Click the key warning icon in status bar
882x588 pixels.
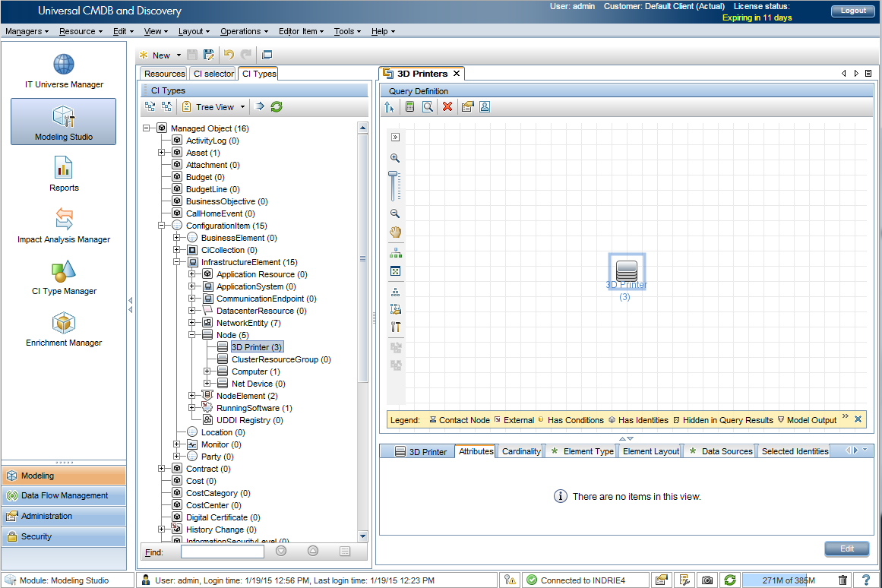coord(511,580)
